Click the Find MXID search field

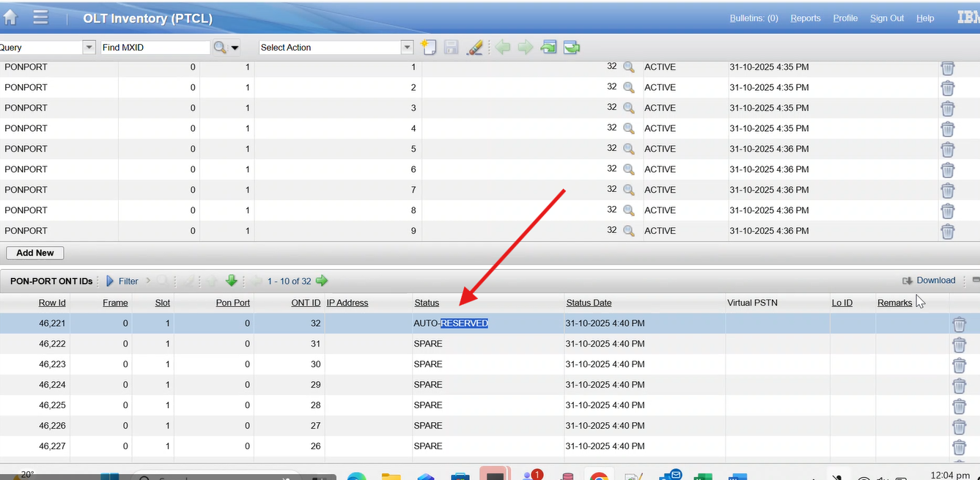pos(155,48)
